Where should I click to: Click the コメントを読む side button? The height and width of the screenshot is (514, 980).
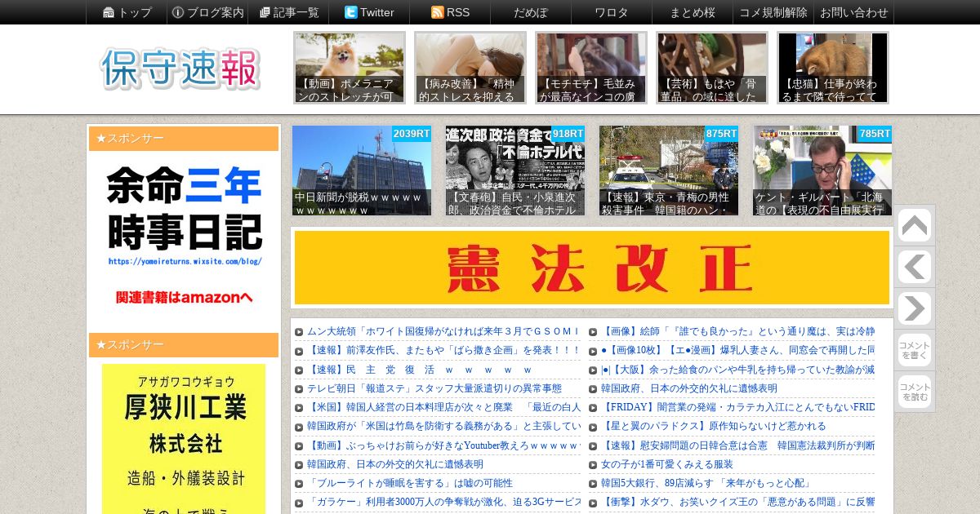point(914,392)
